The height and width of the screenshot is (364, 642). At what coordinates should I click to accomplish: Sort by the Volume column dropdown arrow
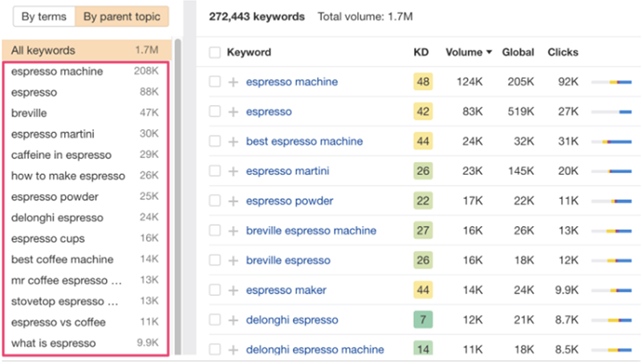[x=490, y=53]
